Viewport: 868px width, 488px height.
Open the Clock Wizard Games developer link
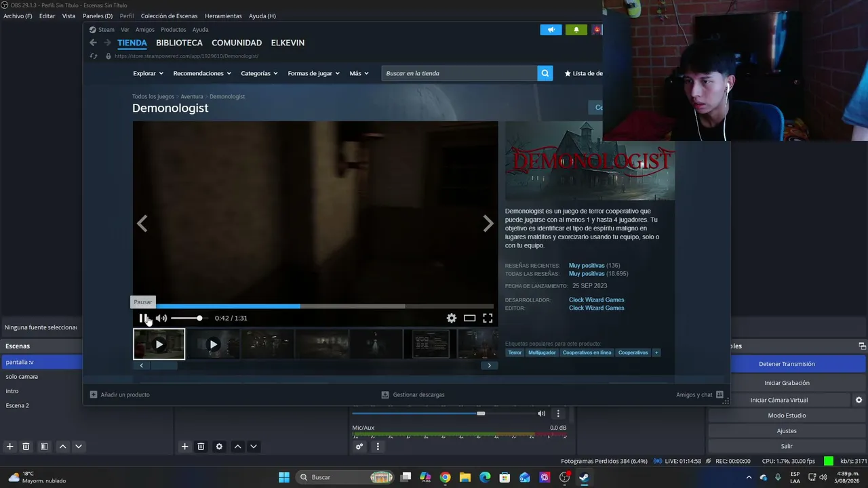click(x=597, y=300)
